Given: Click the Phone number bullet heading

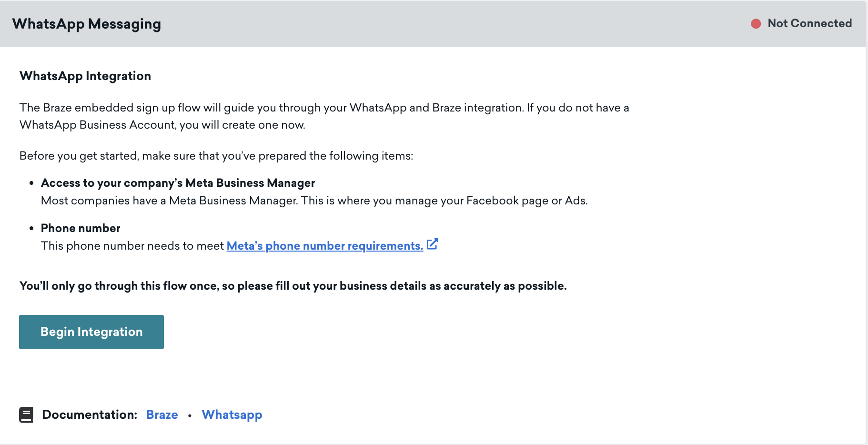Looking at the screenshot, I should click(81, 228).
